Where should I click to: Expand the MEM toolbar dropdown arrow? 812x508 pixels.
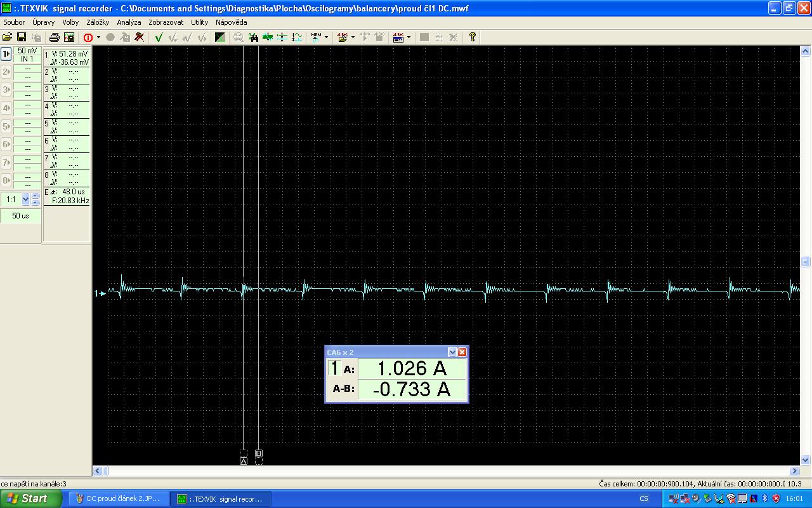click(326, 37)
